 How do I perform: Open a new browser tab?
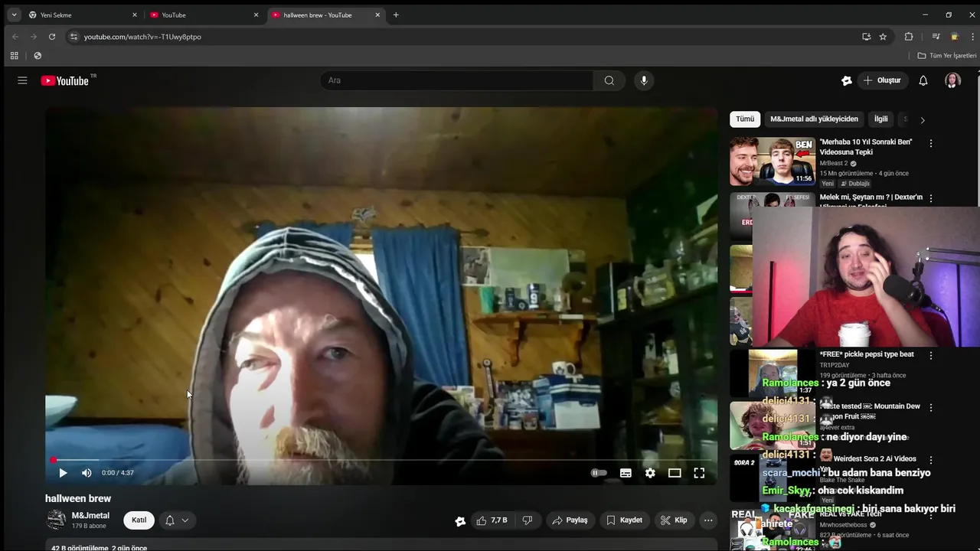(x=396, y=15)
